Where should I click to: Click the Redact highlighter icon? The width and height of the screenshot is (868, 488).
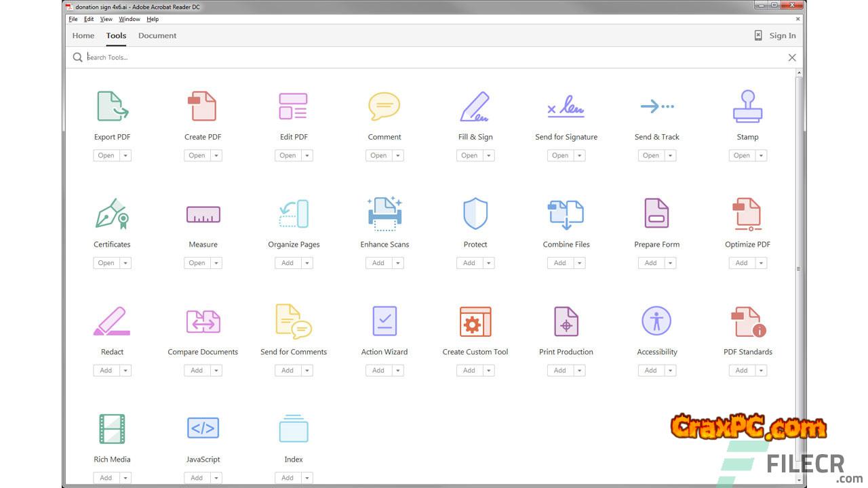tap(112, 321)
